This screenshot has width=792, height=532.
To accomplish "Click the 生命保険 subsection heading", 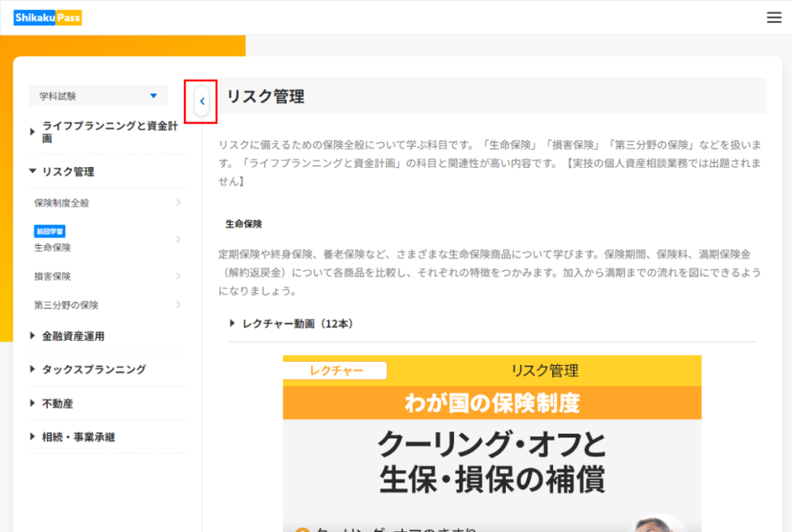I will pos(244,224).
